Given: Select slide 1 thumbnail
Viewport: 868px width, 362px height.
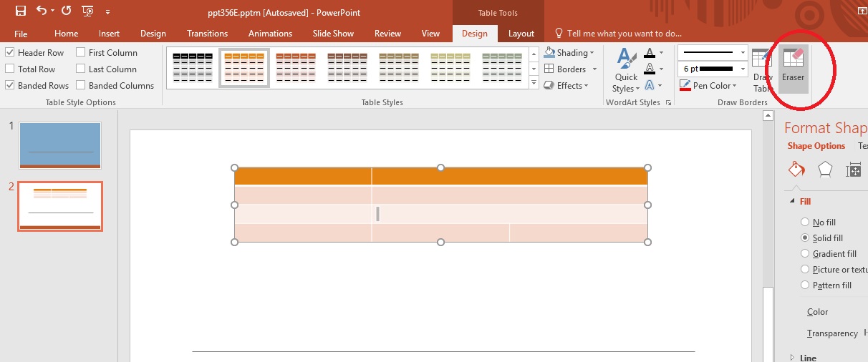Looking at the screenshot, I should [x=60, y=145].
